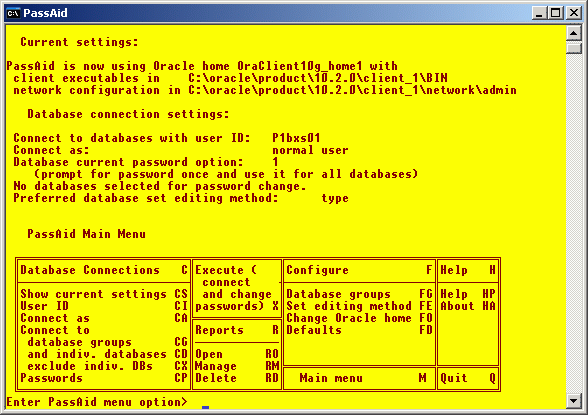Click the 'No databases selected for password change' line
This screenshot has height=415, width=588.
tap(160, 186)
